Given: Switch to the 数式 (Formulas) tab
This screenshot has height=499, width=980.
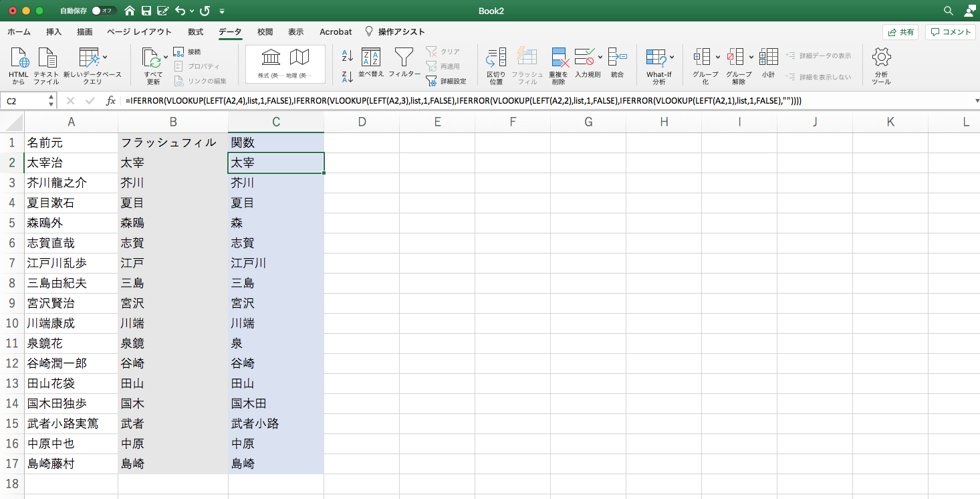Looking at the screenshot, I should 196,31.
